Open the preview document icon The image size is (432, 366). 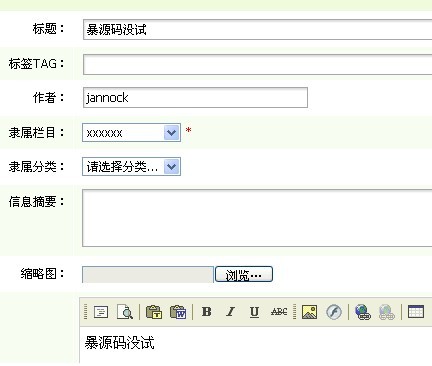125,312
